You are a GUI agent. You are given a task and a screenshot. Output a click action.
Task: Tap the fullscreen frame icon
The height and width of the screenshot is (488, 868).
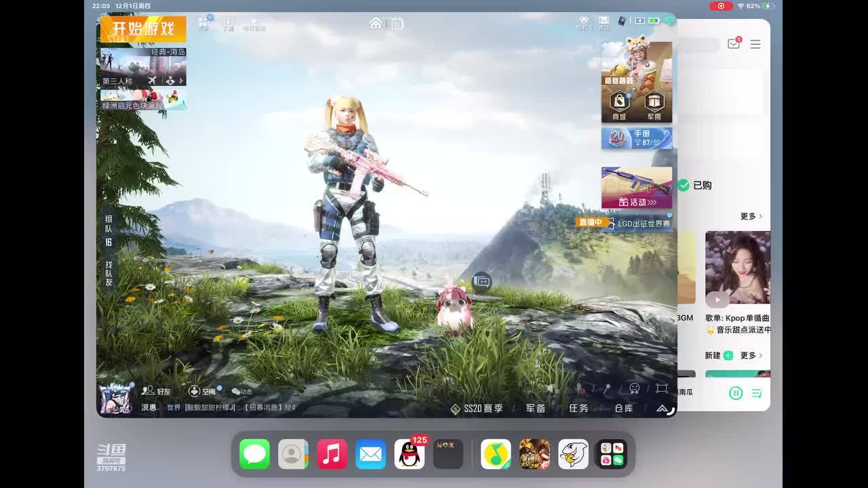tap(662, 388)
